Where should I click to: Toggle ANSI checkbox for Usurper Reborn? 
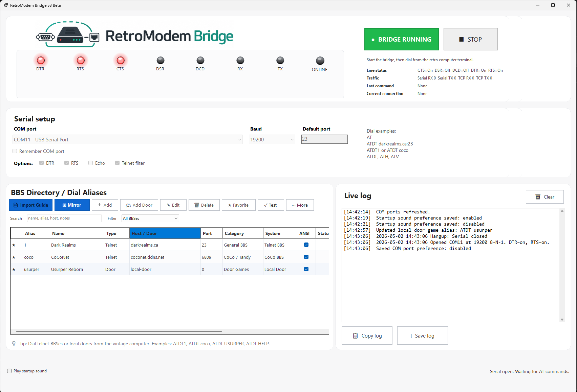(306, 269)
